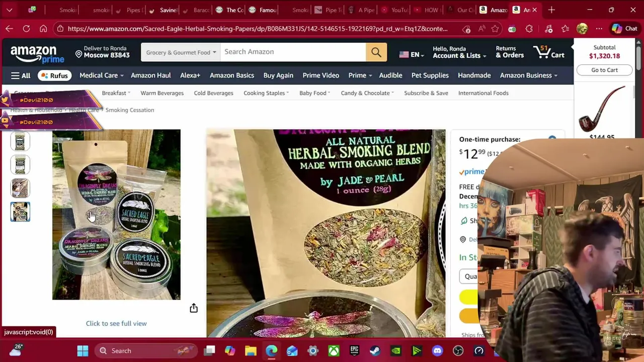The width and height of the screenshot is (644, 362).
Task: Expand the Candy & Chocolate category menu
Action: coord(367,93)
